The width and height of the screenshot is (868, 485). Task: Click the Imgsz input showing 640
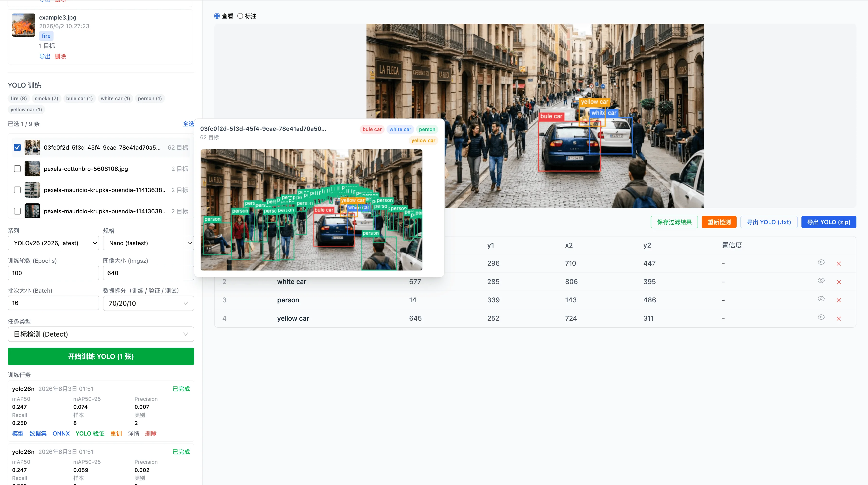(148, 273)
